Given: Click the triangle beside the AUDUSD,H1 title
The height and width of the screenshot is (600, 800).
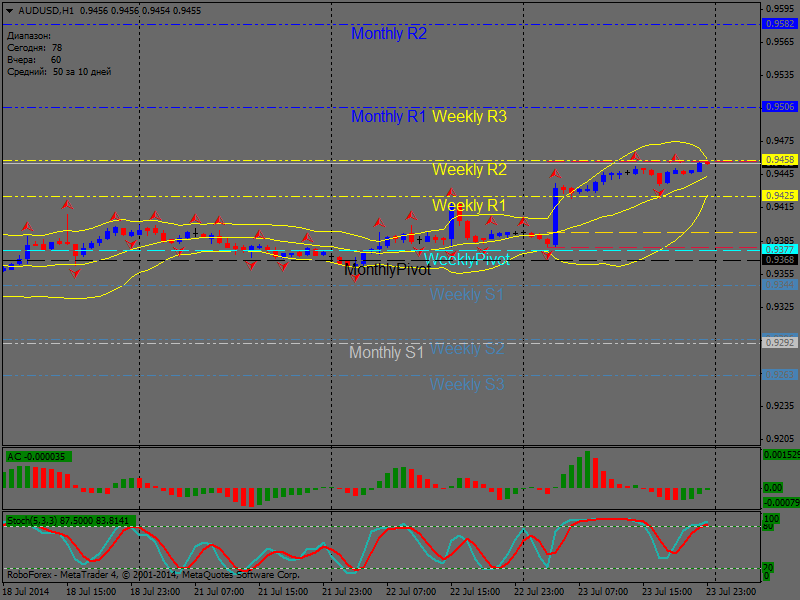Looking at the screenshot, I should pyautogui.click(x=9, y=9).
